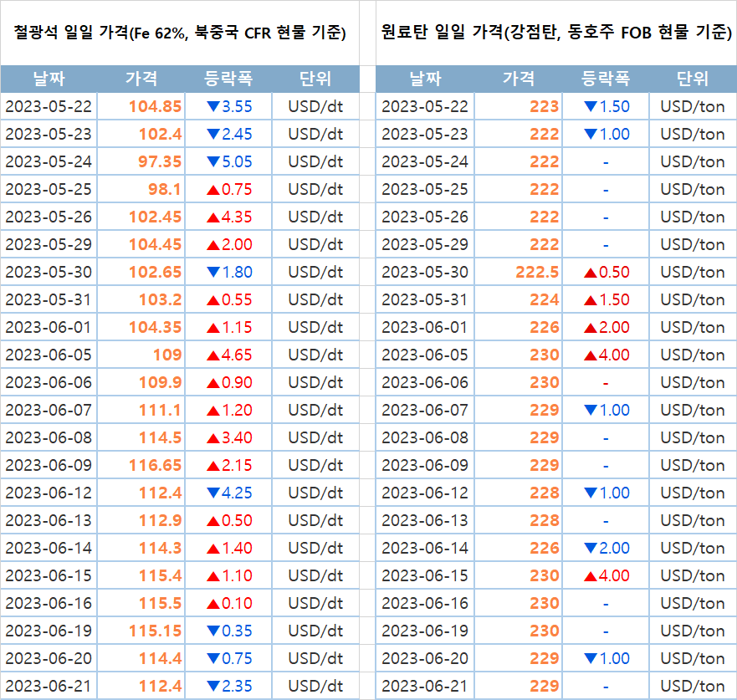Select iron ore change value 5.05

[x=229, y=161]
